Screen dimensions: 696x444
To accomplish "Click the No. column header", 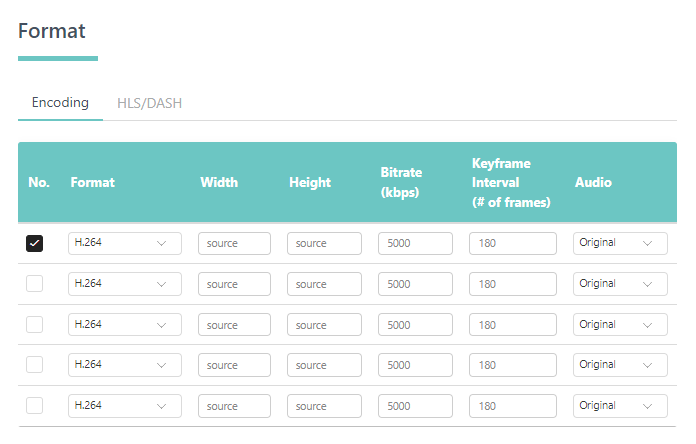I will click(39, 182).
